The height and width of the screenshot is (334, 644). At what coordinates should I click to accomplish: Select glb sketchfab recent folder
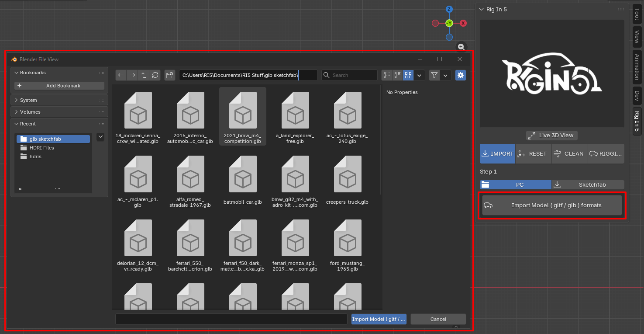click(53, 139)
